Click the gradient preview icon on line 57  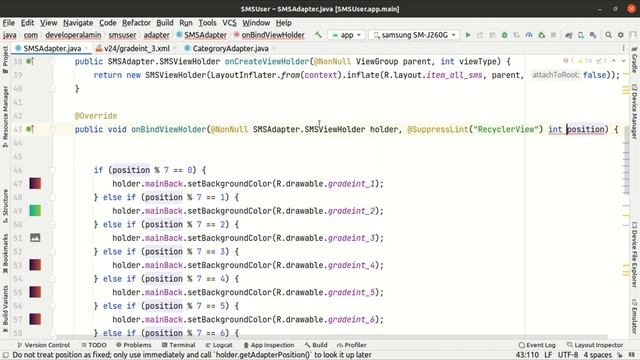[x=35, y=319]
